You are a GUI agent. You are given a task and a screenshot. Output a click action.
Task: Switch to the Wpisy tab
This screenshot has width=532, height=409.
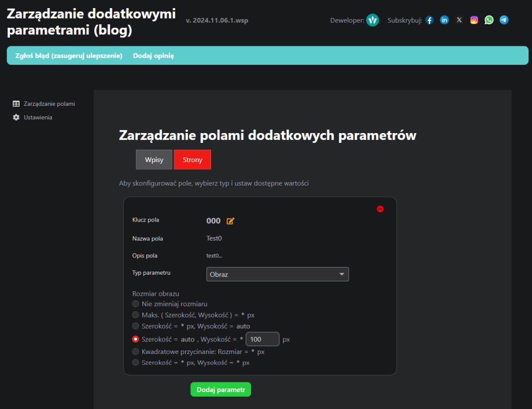[154, 160]
